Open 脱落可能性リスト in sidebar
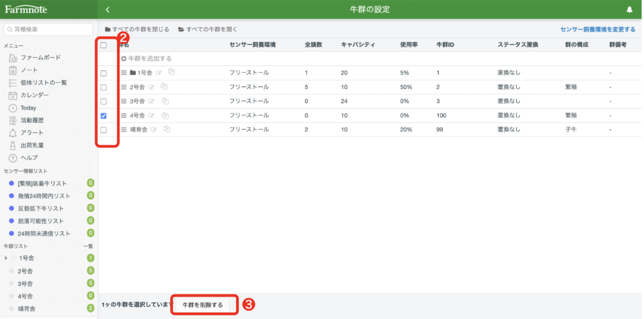The image size is (644, 319). (41, 221)
